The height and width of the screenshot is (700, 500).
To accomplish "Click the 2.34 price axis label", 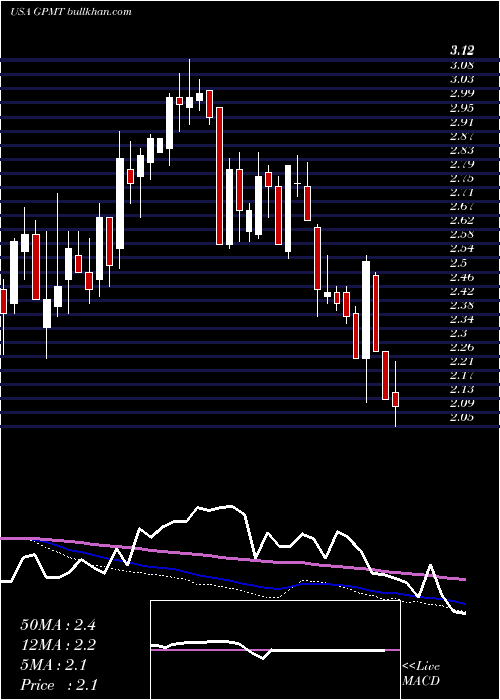I will point(462,319).
